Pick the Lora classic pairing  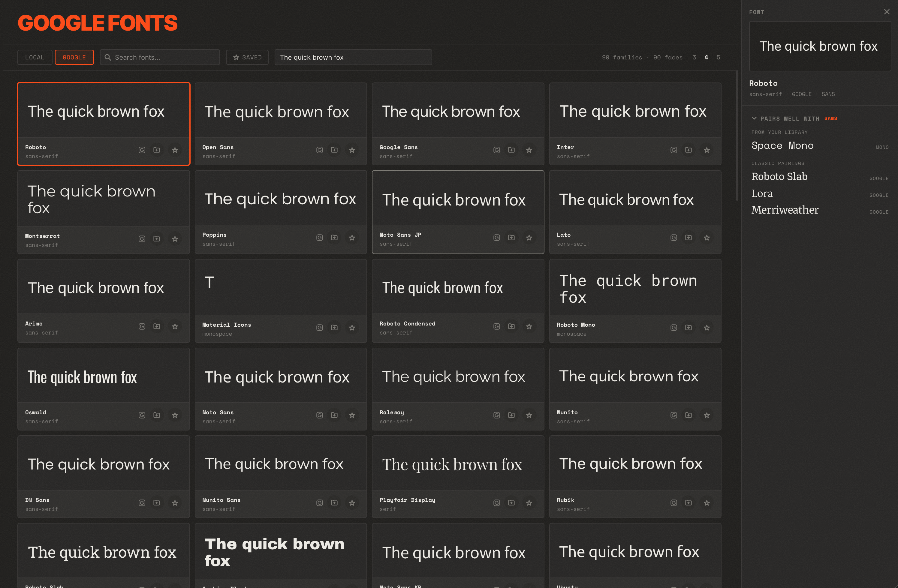(820, 194)
